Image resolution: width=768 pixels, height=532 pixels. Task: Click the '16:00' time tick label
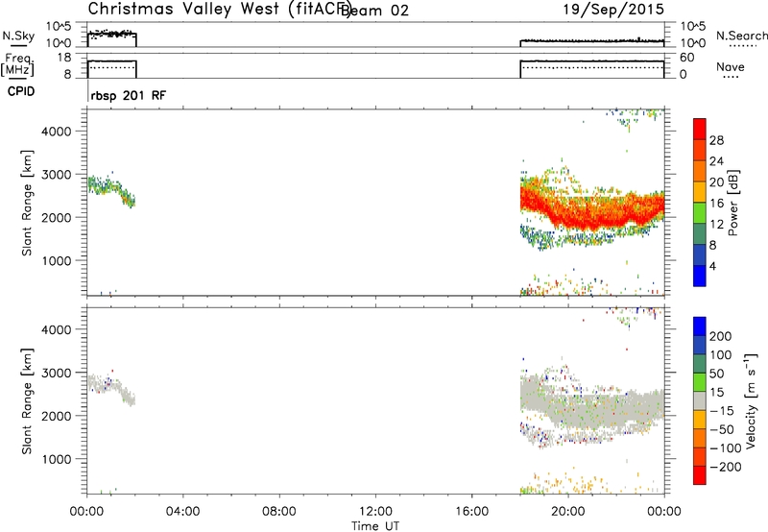click(471, 512)
